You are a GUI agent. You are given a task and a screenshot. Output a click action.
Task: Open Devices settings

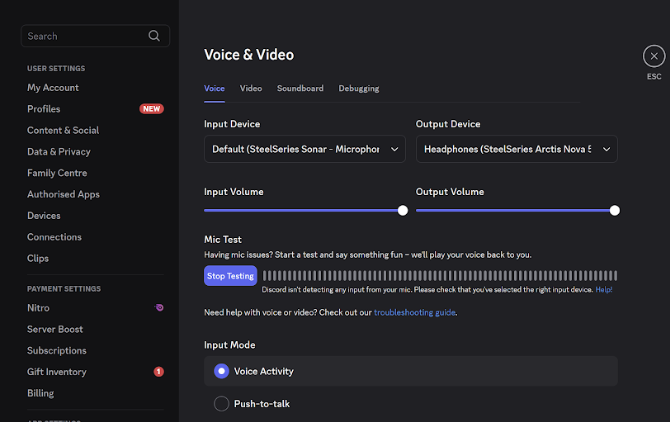click(x=44, y=216)
